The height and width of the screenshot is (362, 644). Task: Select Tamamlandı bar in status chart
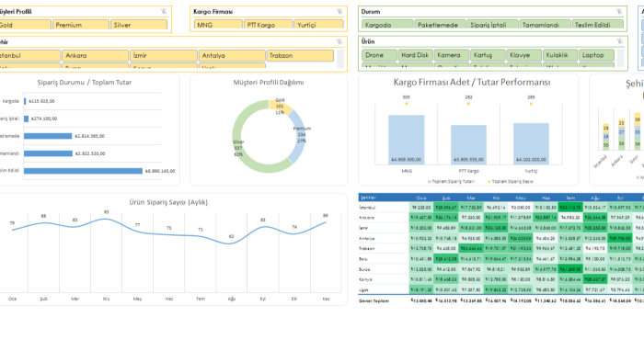tap(48, 153)
